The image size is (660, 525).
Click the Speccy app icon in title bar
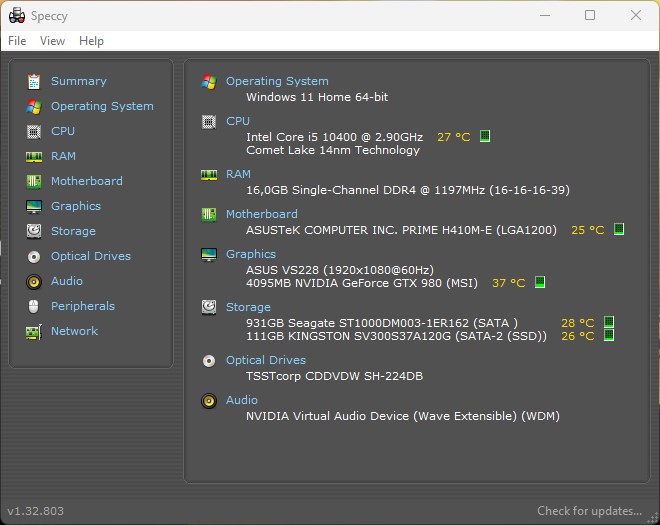point(17,16)
